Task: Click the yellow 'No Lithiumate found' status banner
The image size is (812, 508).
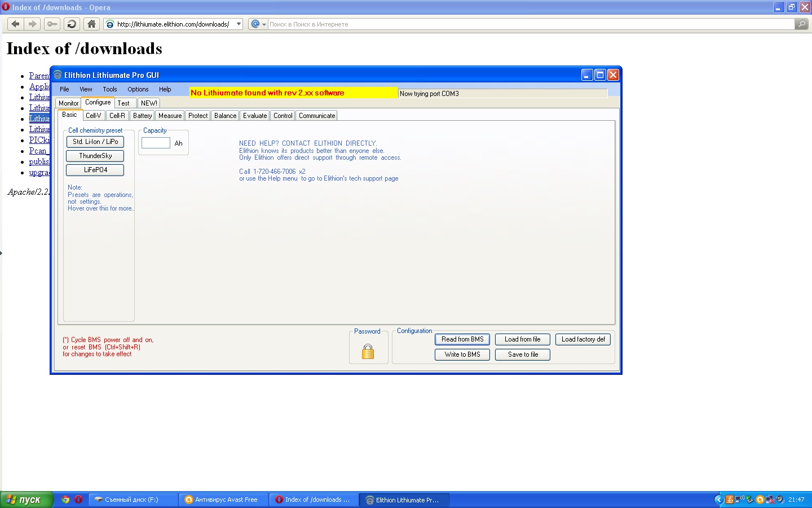Action: 293,93
